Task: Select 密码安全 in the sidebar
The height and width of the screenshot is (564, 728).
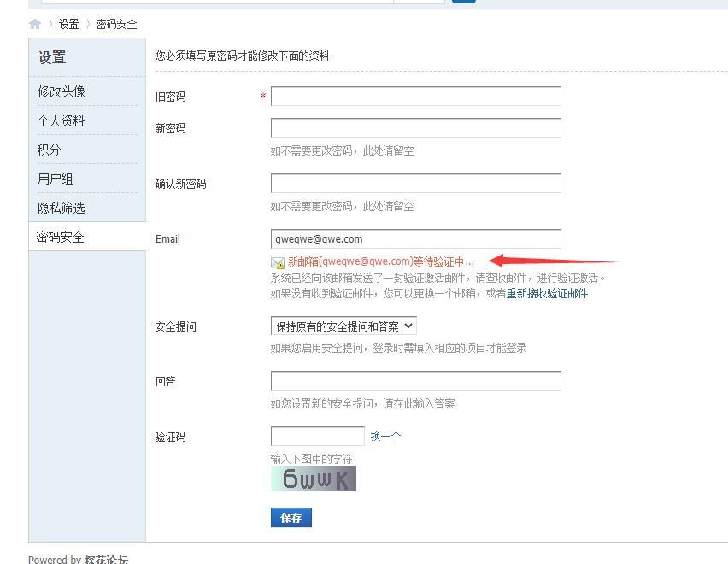Action: tap(62, 237)
